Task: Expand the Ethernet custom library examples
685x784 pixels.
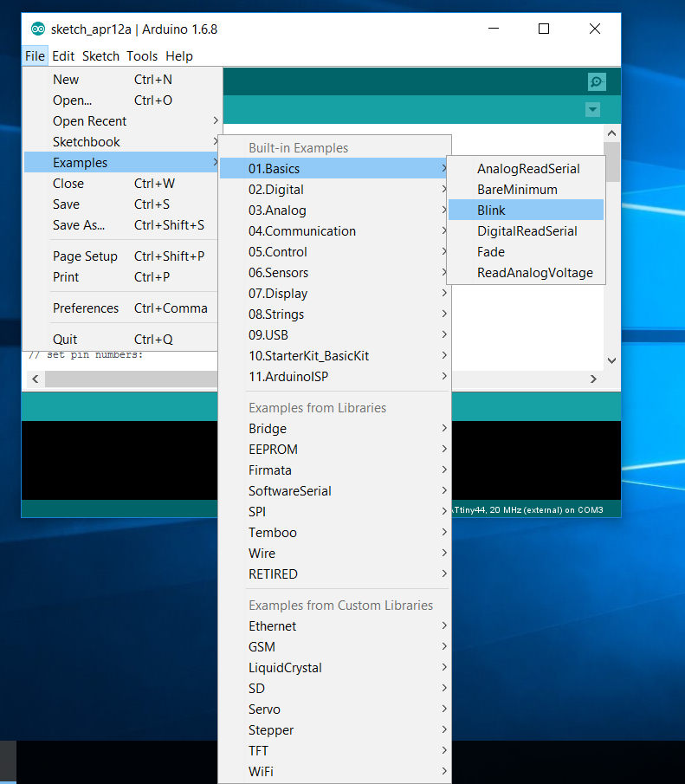Action: [334, 626]
